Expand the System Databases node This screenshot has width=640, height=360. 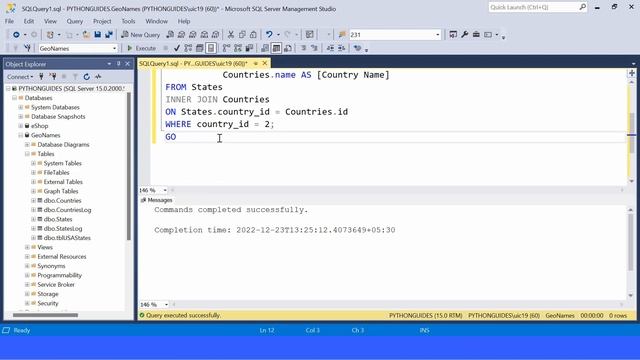pyautogui.click(x=21, y=107)
